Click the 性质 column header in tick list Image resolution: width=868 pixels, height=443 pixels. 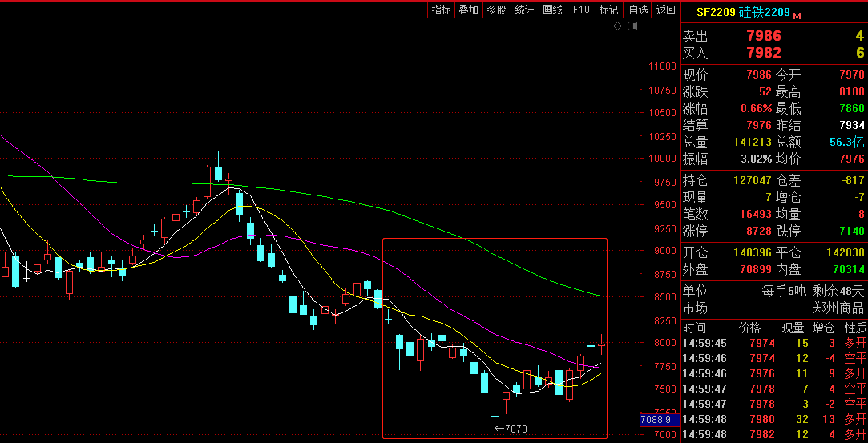tap(854, 328)
